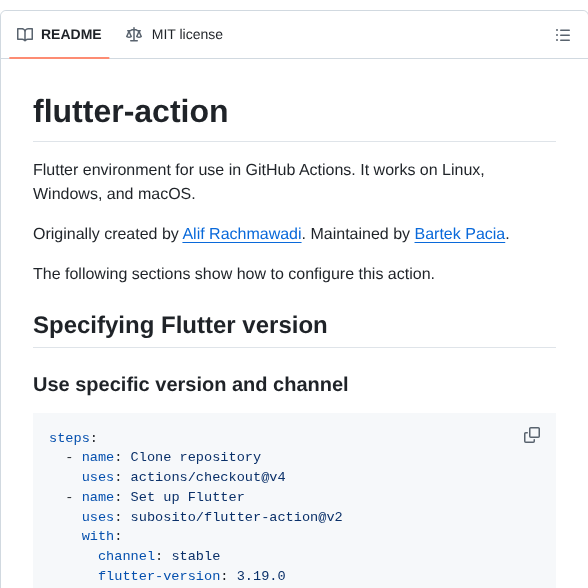Open the Bartek Pacia link
Screen dimensions: 588x588
pyautogui.click(x=460, y=234)
